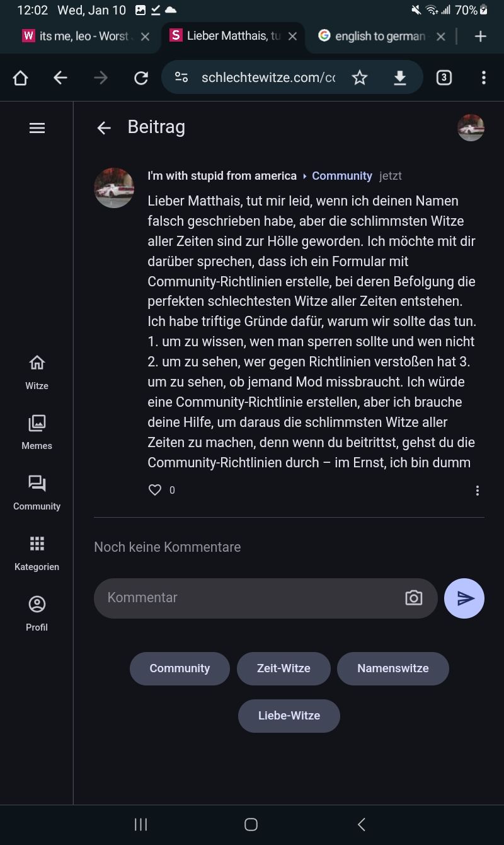Open the Memes section
The width and height of the screenshot is (504, 845).
[37, 432]
